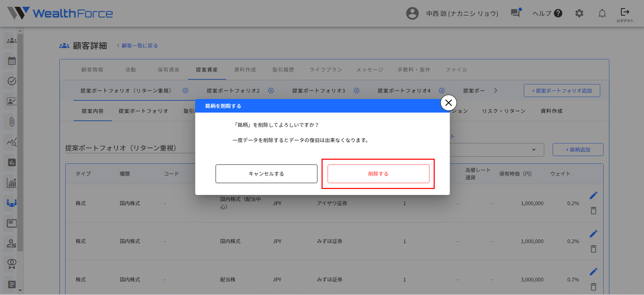
Task: Expand the dropdown next to 銘柄追加 button
Action: 534,150
